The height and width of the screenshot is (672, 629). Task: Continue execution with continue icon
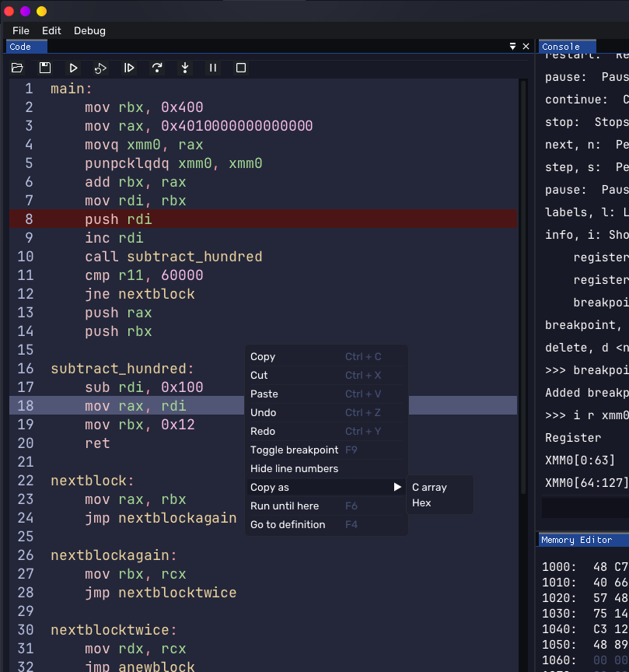129,68
